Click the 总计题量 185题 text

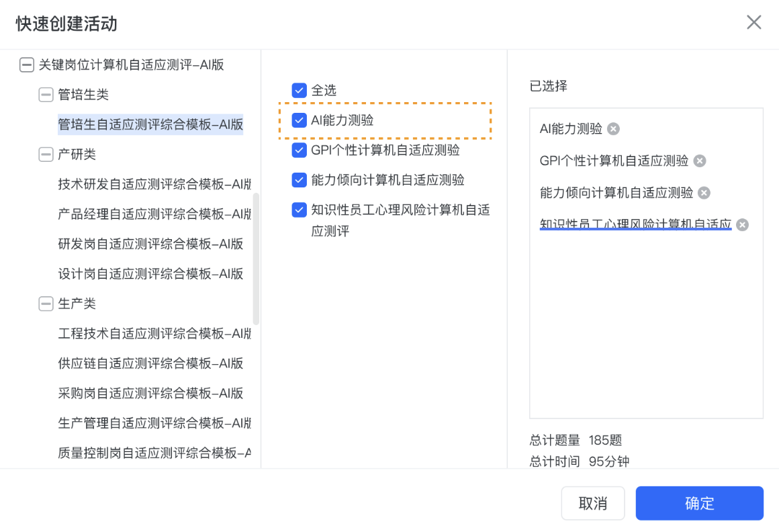tap(576, 440)
